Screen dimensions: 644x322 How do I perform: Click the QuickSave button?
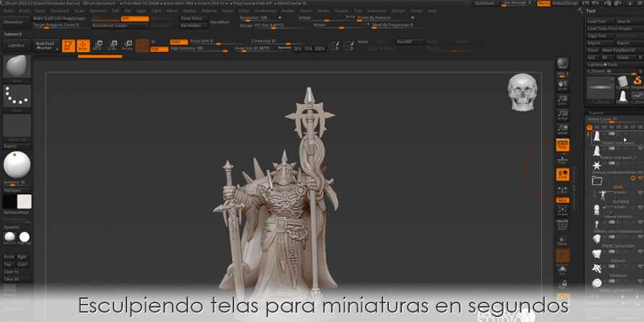click(x=484, y=4)
